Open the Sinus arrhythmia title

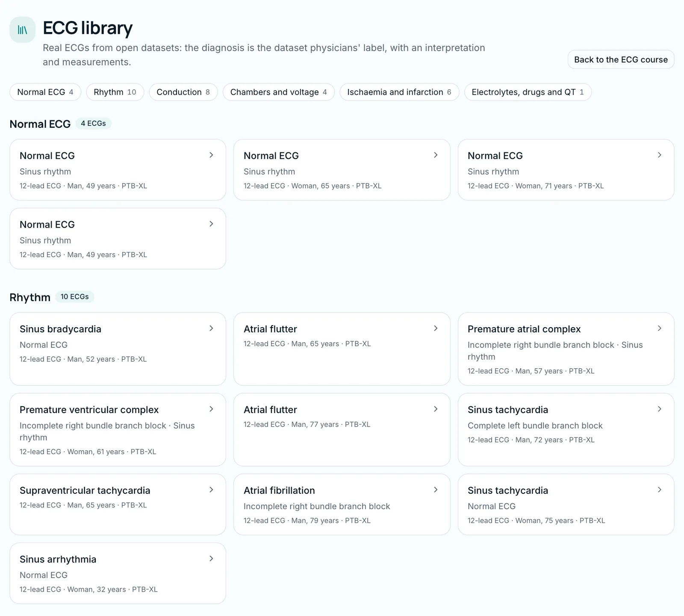(x=58, y=559)
